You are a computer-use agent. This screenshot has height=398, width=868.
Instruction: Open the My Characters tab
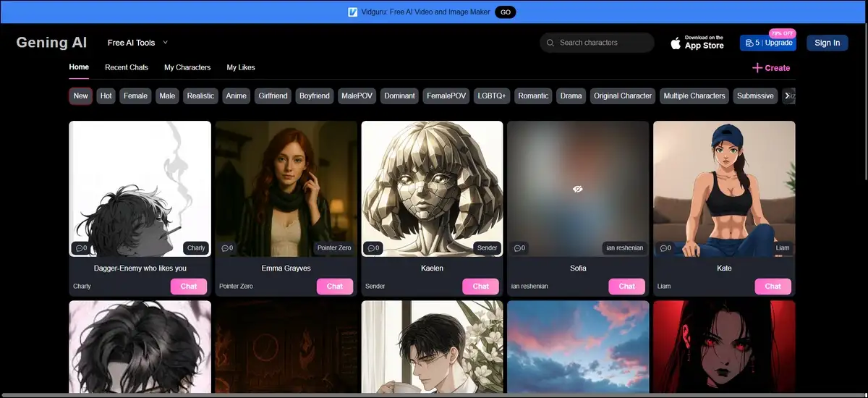click(x=187, y=67)
